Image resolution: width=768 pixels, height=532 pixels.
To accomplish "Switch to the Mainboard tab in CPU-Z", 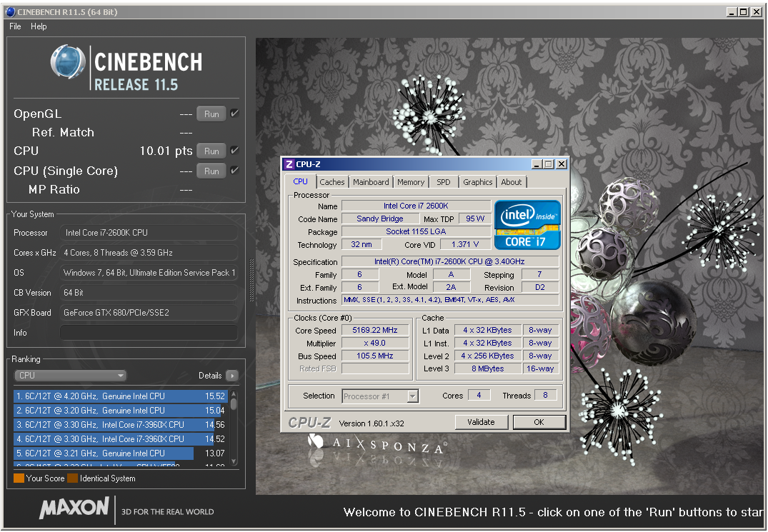I will pyautogui.click(x=371, y=182).
